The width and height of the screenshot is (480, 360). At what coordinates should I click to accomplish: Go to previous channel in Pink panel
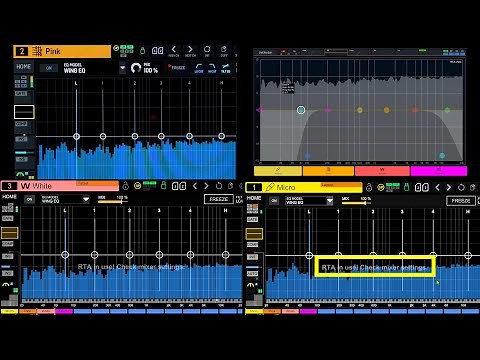[174, 51]
